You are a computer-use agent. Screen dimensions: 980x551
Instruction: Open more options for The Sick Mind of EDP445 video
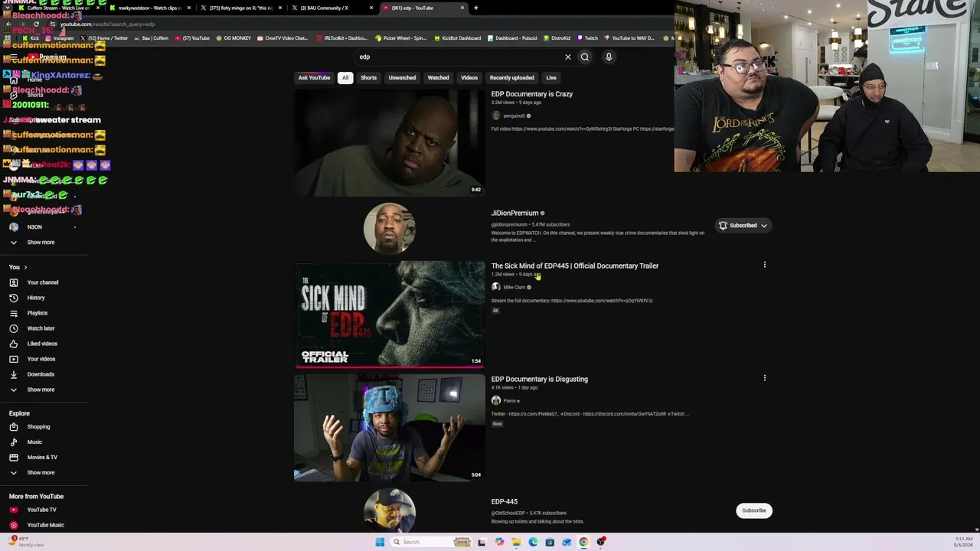coord(764,265)
